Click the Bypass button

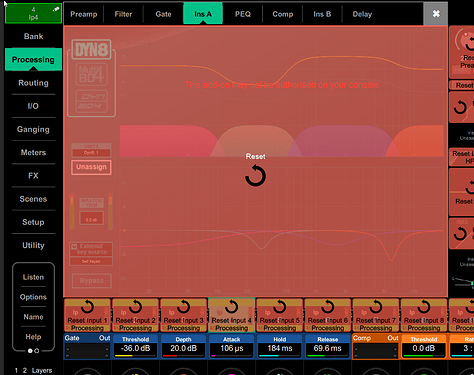(x=91, y=281)
